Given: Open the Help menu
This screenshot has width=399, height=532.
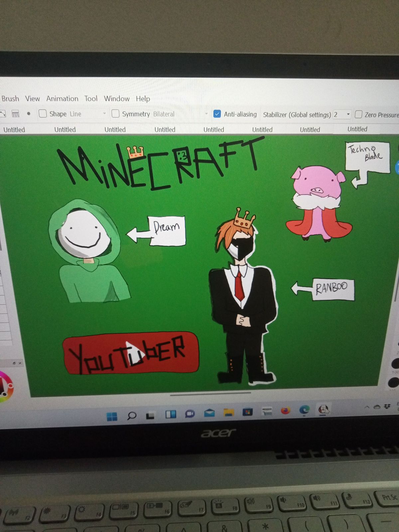Looking at the screenshot, I should point(143,99).
